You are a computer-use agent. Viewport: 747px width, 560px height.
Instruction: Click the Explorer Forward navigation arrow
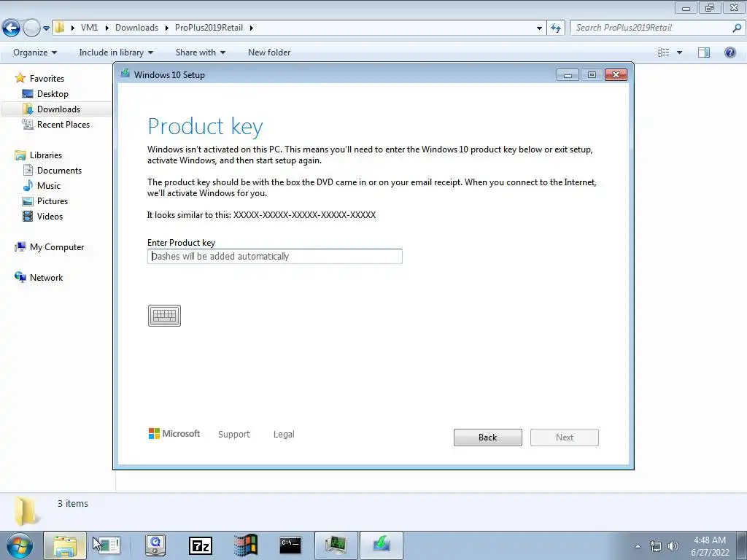31,28
